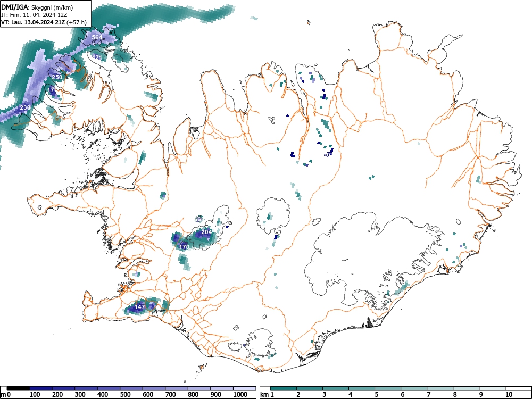Pick the 5–6 km legend color swatch
The image size is (532, 399).
pyautogui.click(x=388, y=388)
